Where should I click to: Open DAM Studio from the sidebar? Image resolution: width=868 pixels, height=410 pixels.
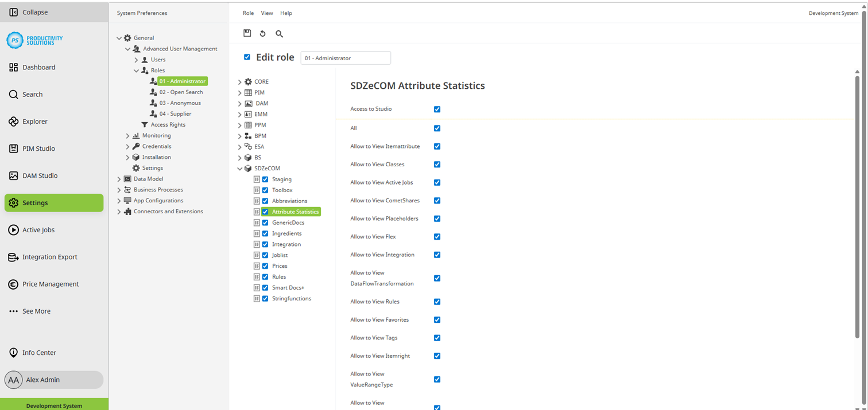(40, 175)
